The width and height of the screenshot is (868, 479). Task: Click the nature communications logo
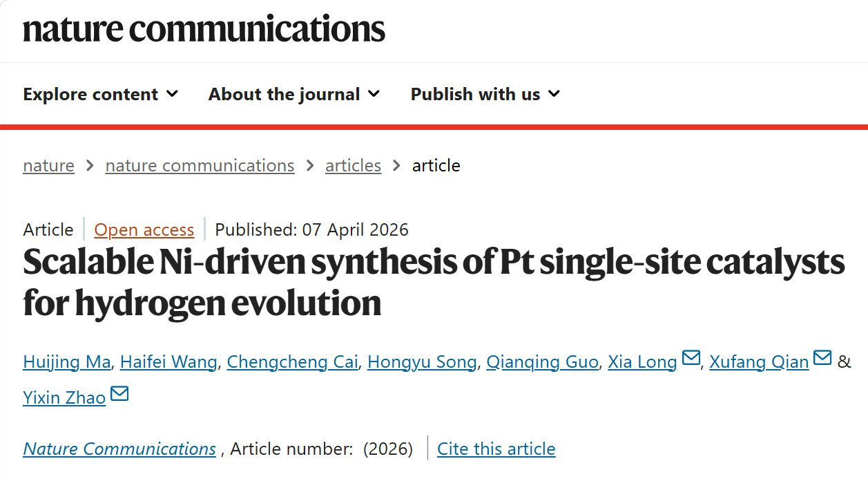pyautogui.click(x=204, y=28)
